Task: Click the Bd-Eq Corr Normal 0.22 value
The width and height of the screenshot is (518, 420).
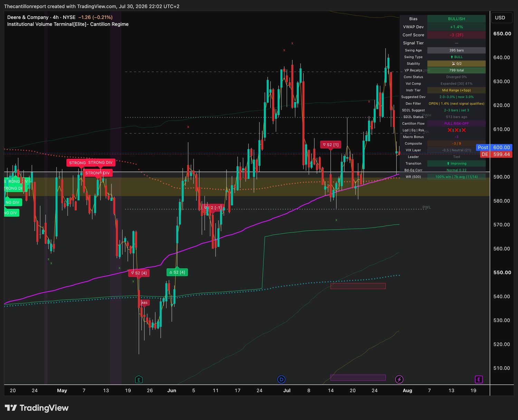Action: (x=457, y=170)
